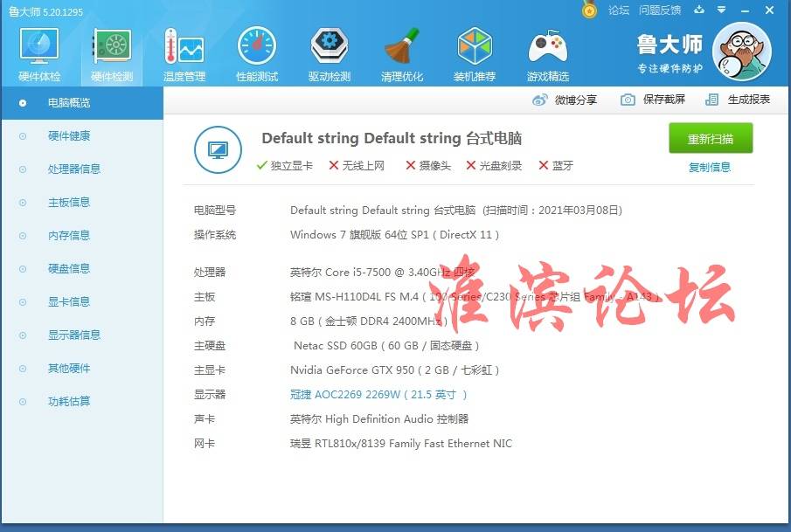Screen dimensions: 791x532
Task: Click the Nvidia GeForce GTX 950 text
Action: (394, 370)
